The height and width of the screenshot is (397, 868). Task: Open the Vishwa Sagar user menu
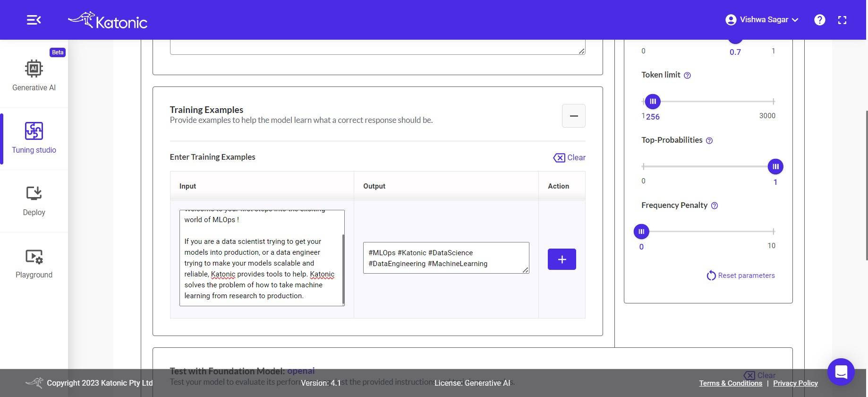point(762,20)
